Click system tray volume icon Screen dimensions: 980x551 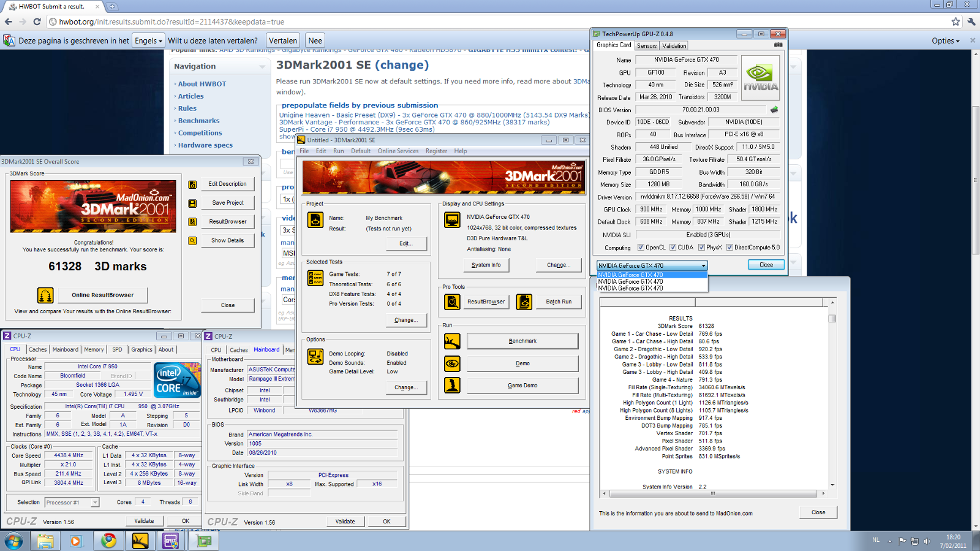[927, 541]
